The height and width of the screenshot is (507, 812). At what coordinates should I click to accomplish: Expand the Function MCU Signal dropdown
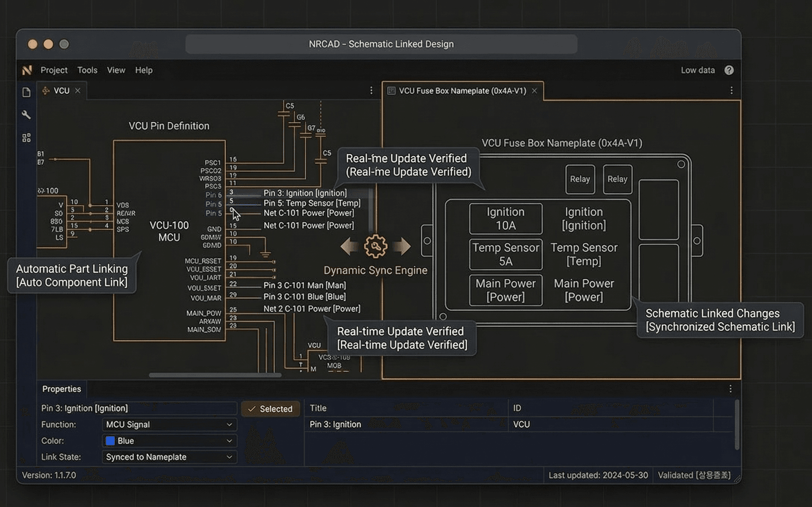[x=169, y=424]
